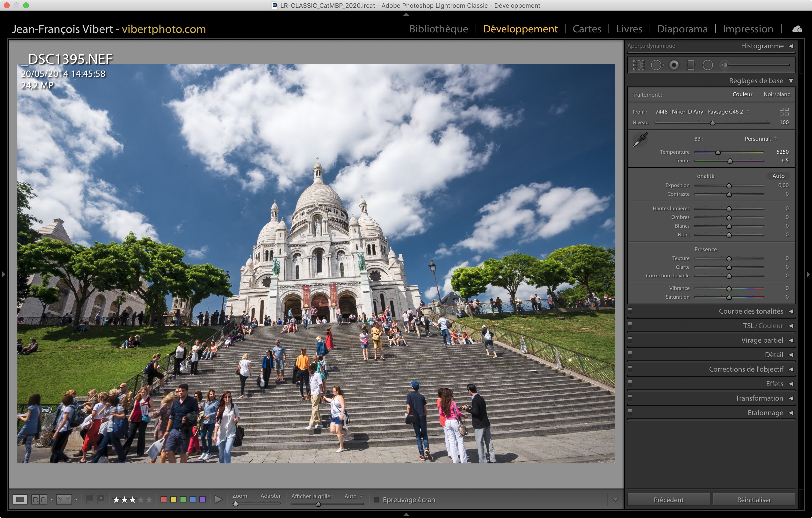Set rating to four stars

coord(141,499)
